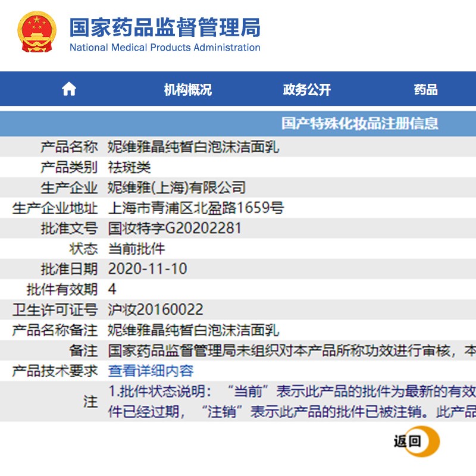Click the 产品技术要求 label

(x=55, y=371)
